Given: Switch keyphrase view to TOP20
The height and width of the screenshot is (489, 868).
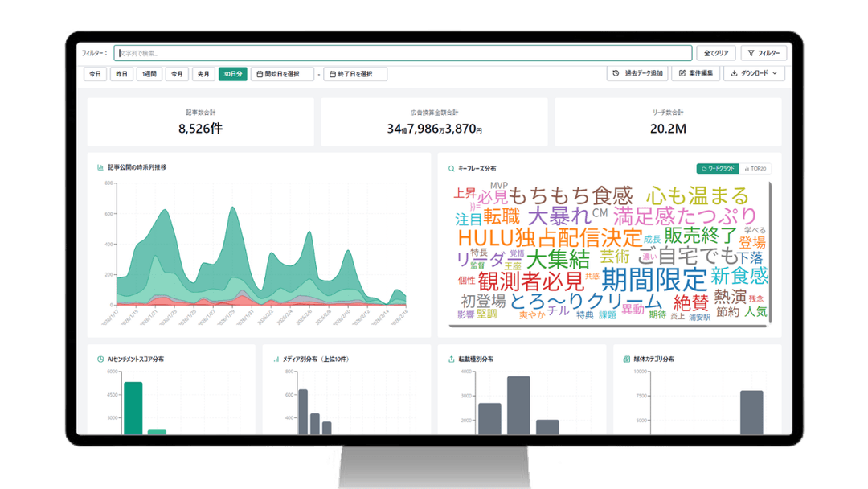Looking at the screenshot, I should pyautogui.click(x=755, y=169).
